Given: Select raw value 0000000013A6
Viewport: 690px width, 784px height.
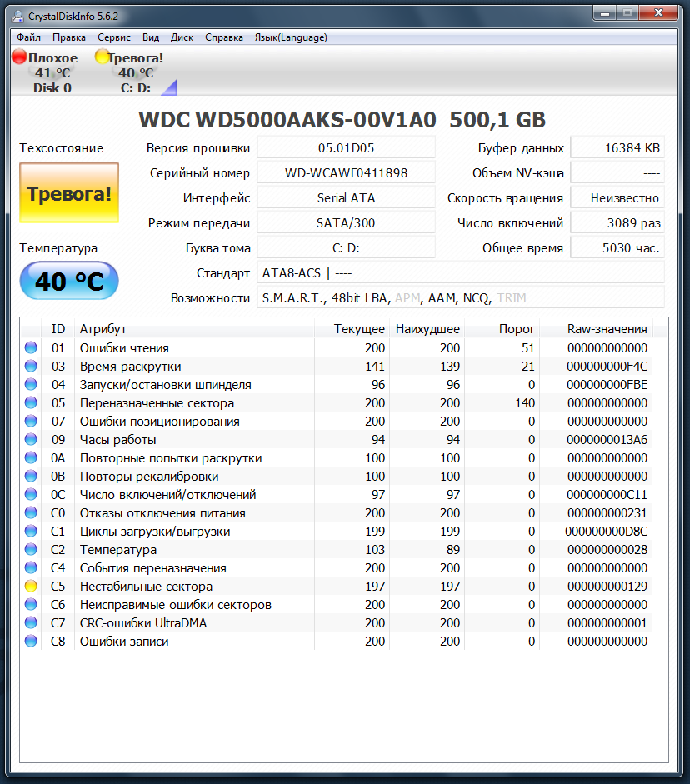Looking at the screenshot, I should point(607,440).
